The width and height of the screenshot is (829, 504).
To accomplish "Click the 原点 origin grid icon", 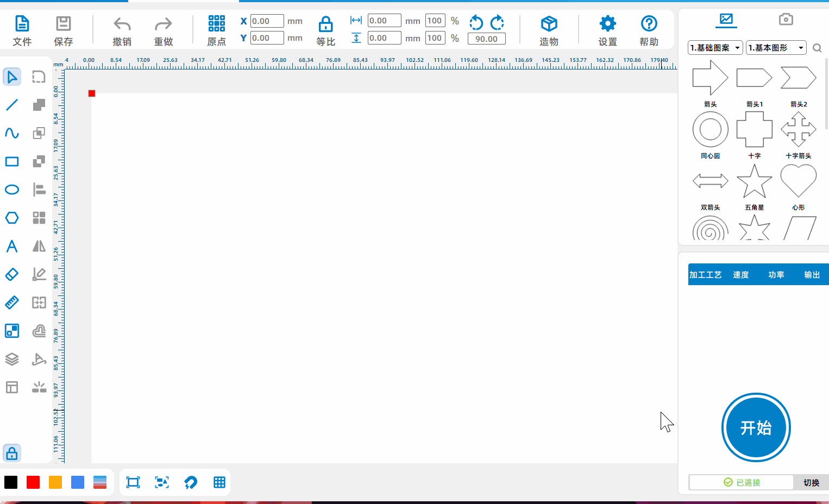I will pos(216,23).
